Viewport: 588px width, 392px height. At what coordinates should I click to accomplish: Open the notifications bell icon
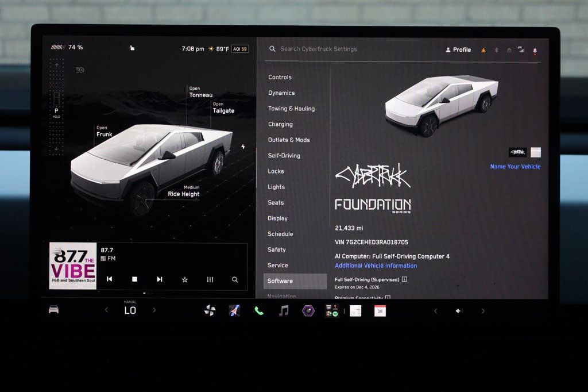535,51
